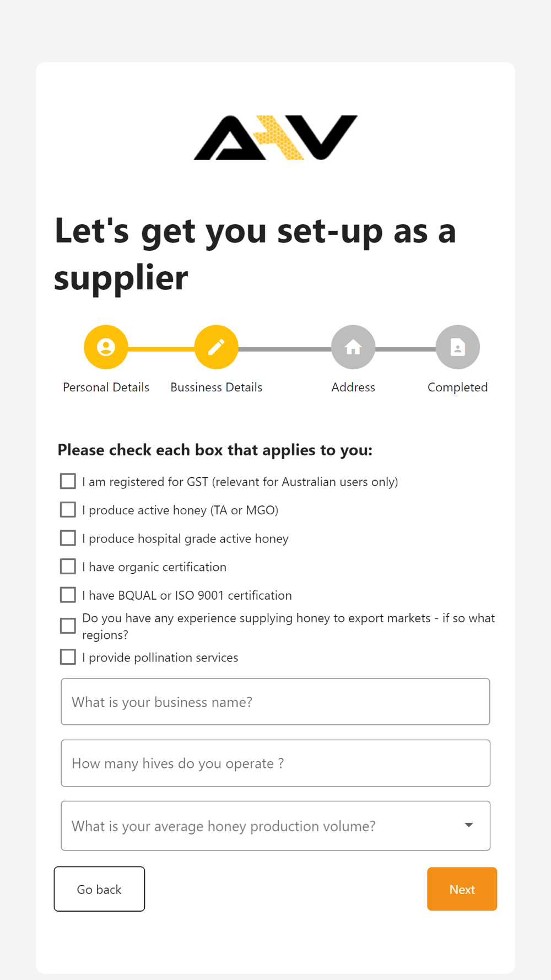Select the Address step label
The image size is (551, 980).
[x=353, y=387]
